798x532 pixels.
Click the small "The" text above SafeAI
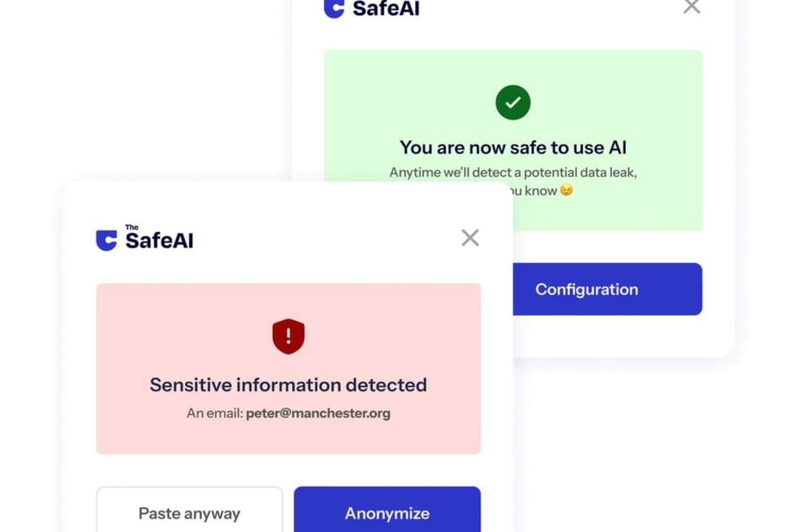point(132,227)
